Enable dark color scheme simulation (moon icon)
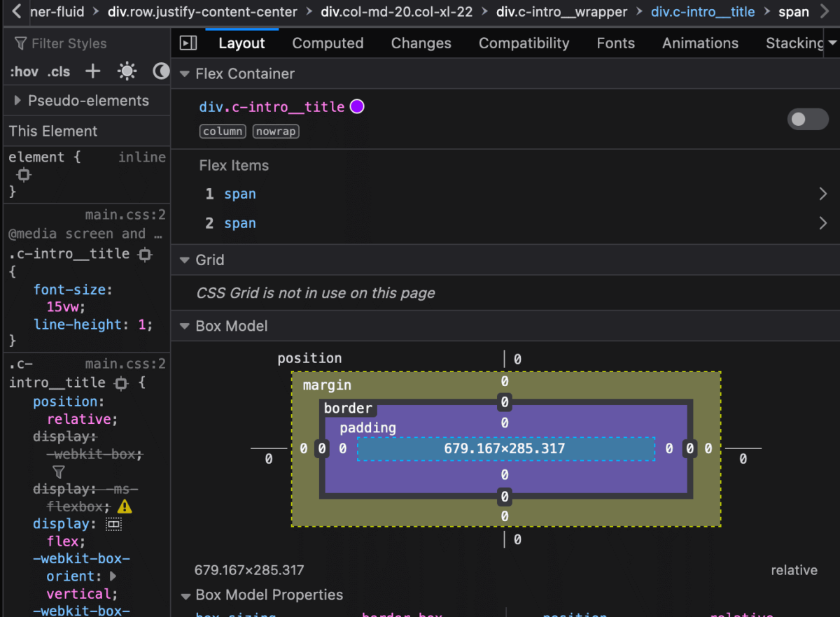Viewport: 840px width, 617px height. [x=160, y=70]
